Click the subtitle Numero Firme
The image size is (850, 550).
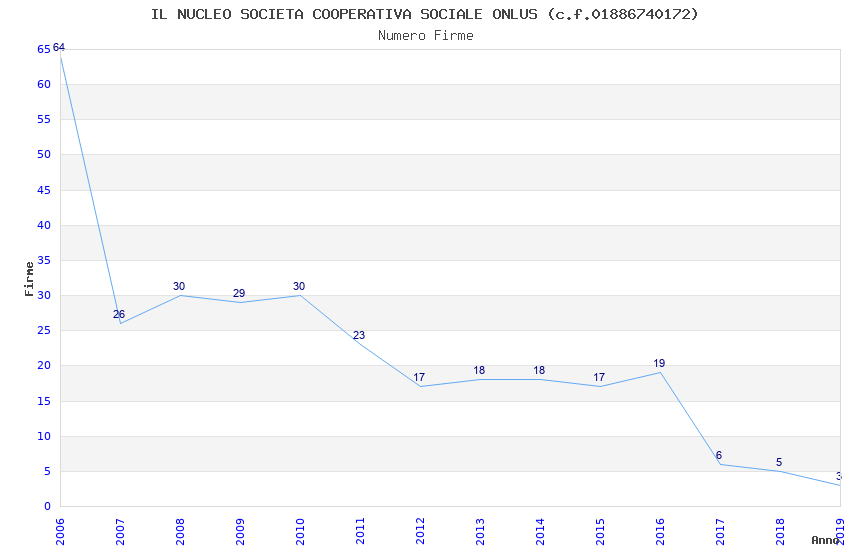click(426, 36)
